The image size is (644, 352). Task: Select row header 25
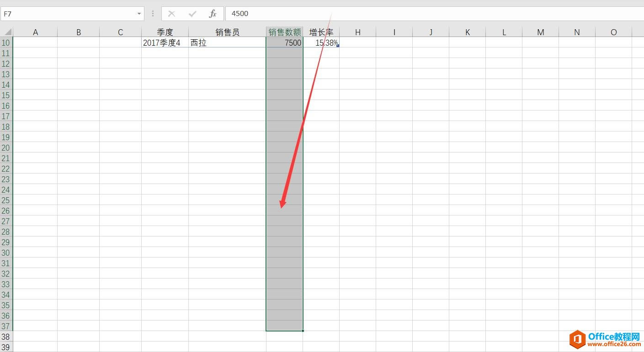[x=6, y=200]
